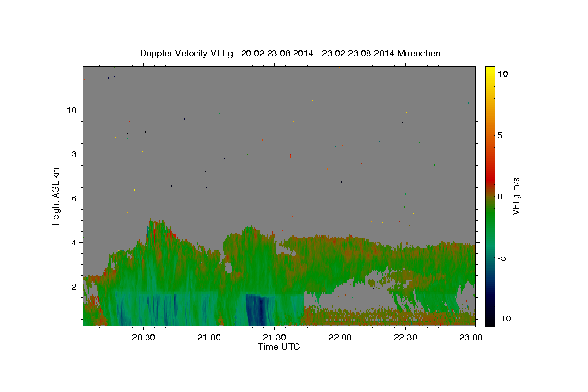Click the height axis label 6
This screenshot has height=392, width=588.
point(75,198)
